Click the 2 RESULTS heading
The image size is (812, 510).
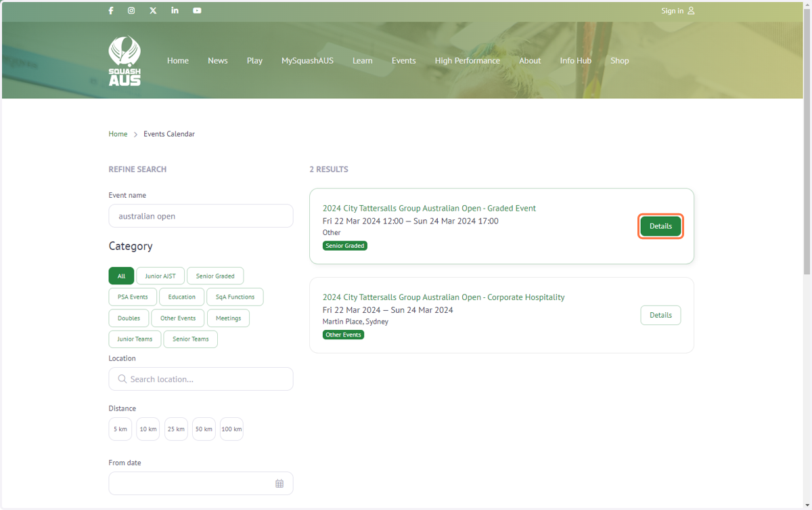click(x=329, y=169)
